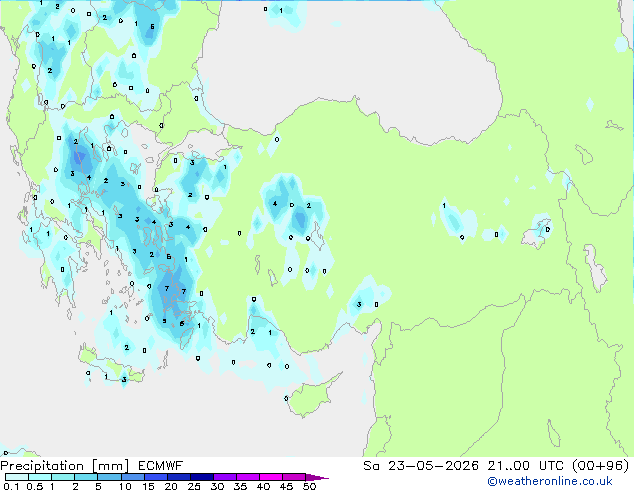
Task: Click the 'Sa 23-05-2026' date text
Action: [x=421, y=466]
